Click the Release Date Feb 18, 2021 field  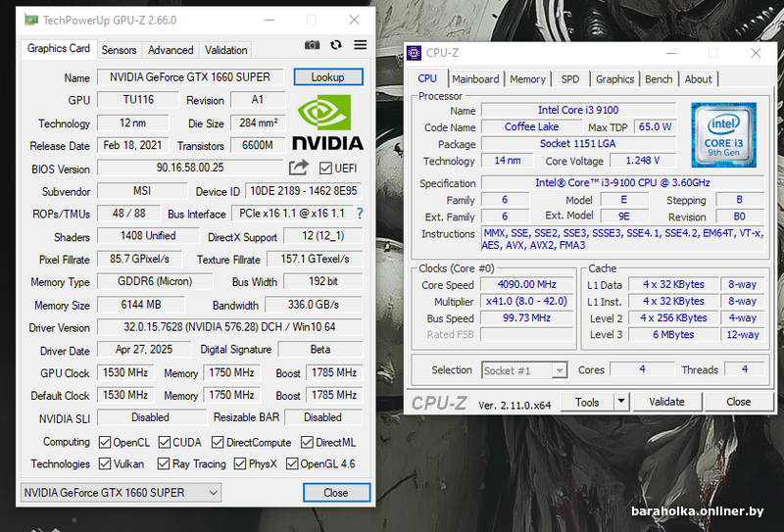[x=132, y=146]
